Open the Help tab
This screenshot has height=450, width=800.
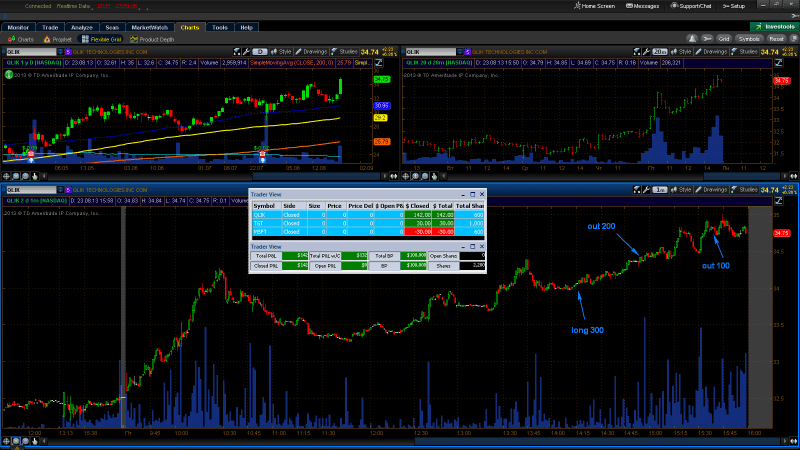tap(246, 28)
